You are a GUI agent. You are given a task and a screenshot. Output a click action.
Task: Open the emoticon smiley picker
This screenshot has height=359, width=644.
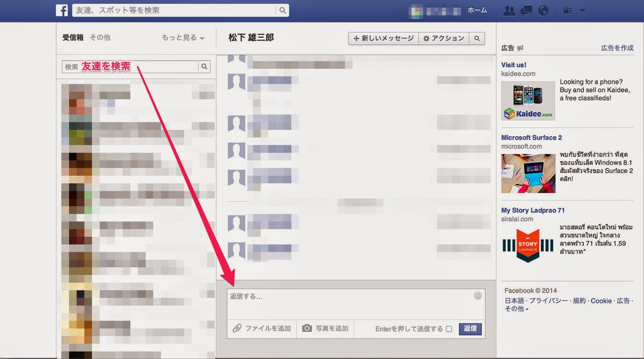pos(478,296)
